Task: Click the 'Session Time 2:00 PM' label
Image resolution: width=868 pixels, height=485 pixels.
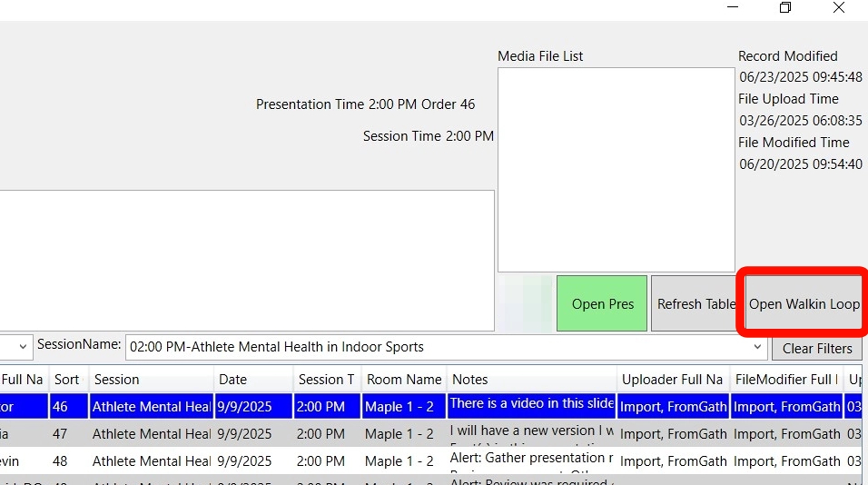Action: 428,136
